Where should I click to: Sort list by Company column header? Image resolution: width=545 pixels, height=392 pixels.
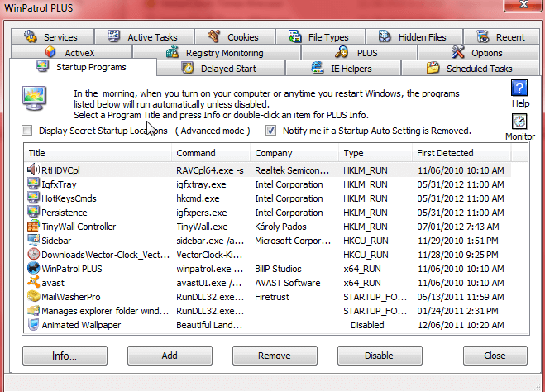click(294, 153)
